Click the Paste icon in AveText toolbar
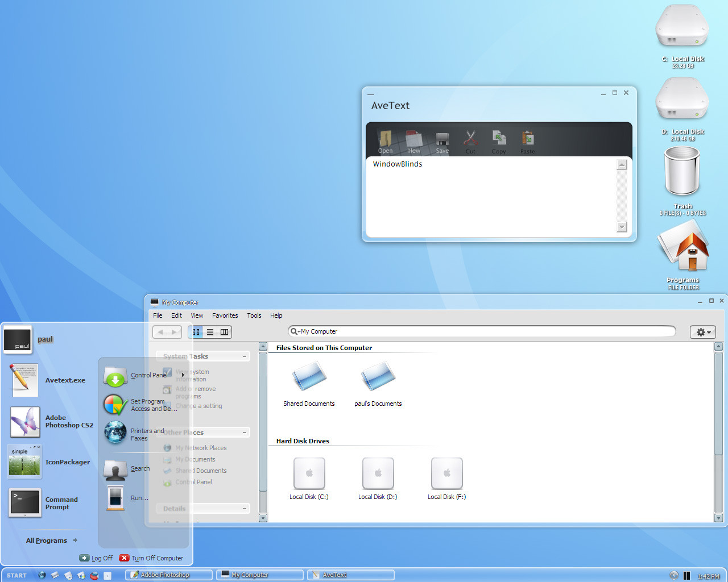 [527, 141]
